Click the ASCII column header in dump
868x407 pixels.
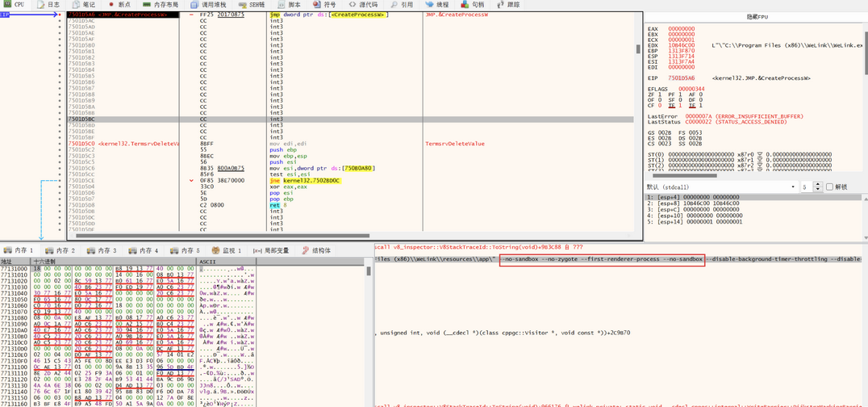(227, 261)
